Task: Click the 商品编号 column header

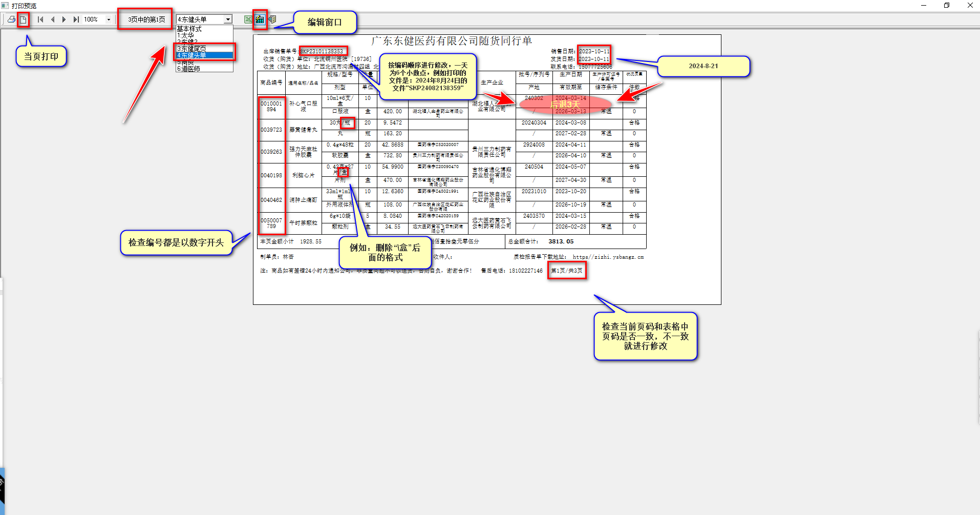Action: pyautogui.click(x=271, y=83)
